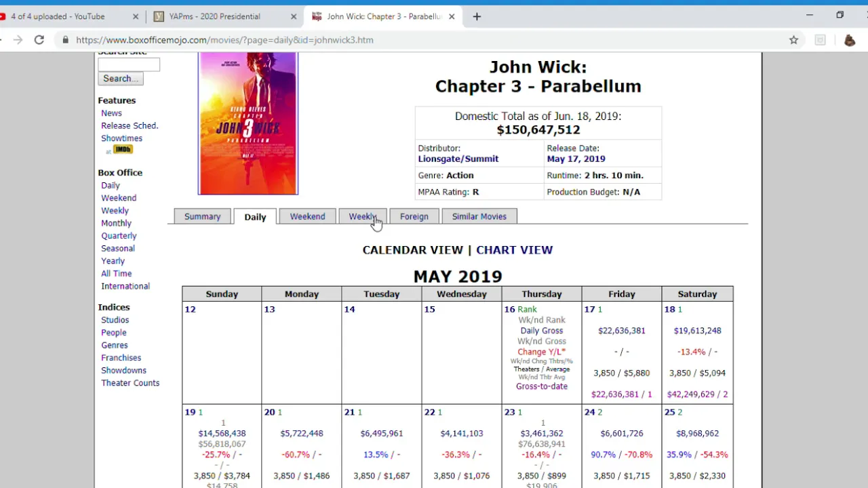This screenshot has height=488, width=868.
Task: Open the International box office link
Action: click(125, 286)
